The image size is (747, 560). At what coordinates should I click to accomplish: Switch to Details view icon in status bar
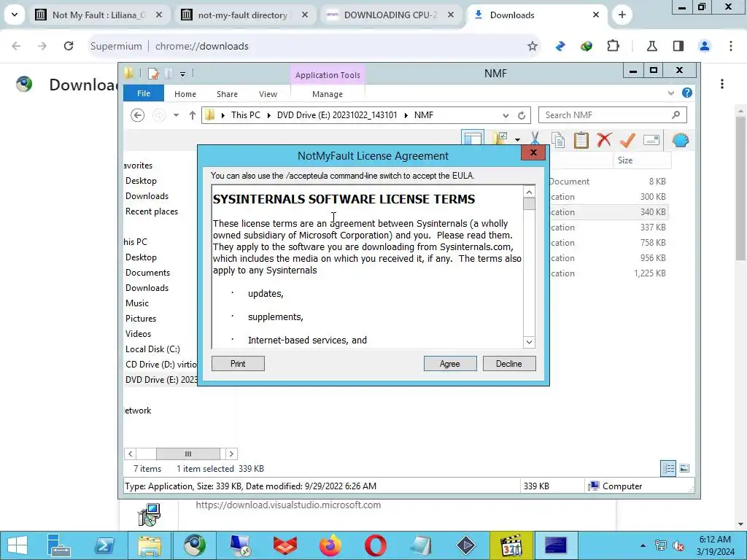click(668, 468)
